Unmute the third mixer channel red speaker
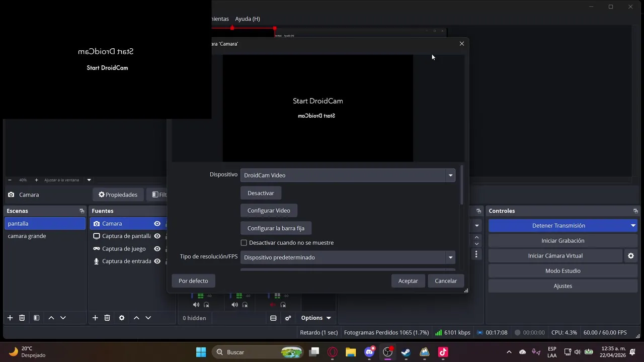 [273, 305]
